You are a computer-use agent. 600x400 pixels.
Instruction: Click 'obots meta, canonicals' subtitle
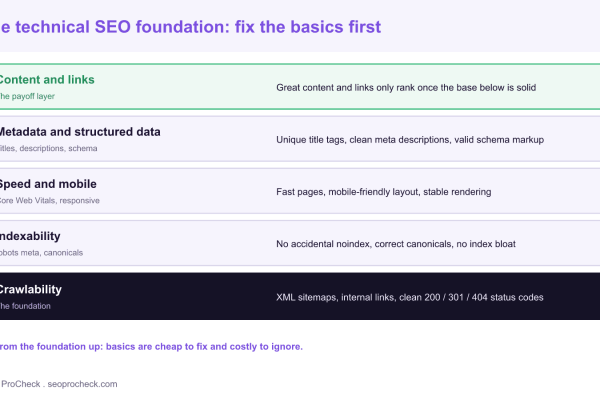41,253
